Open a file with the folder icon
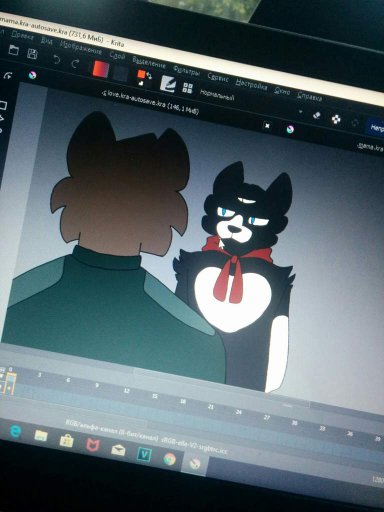The image size is (384, 512). coord(14,50)
